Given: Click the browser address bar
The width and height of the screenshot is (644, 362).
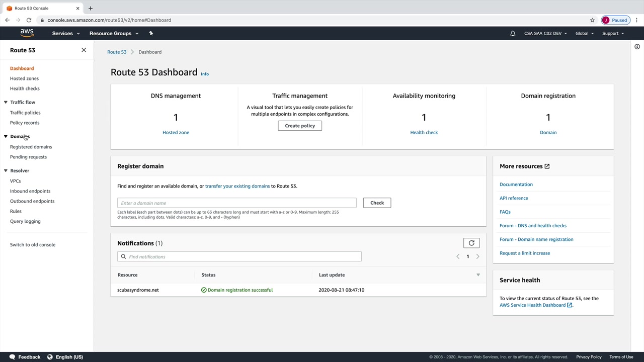Looking at the screenshot, I should point(312,20).
